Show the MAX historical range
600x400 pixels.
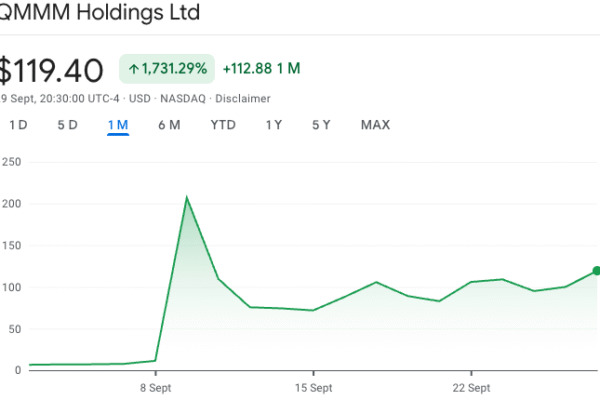pyautogui.click(x=375, y=125)
